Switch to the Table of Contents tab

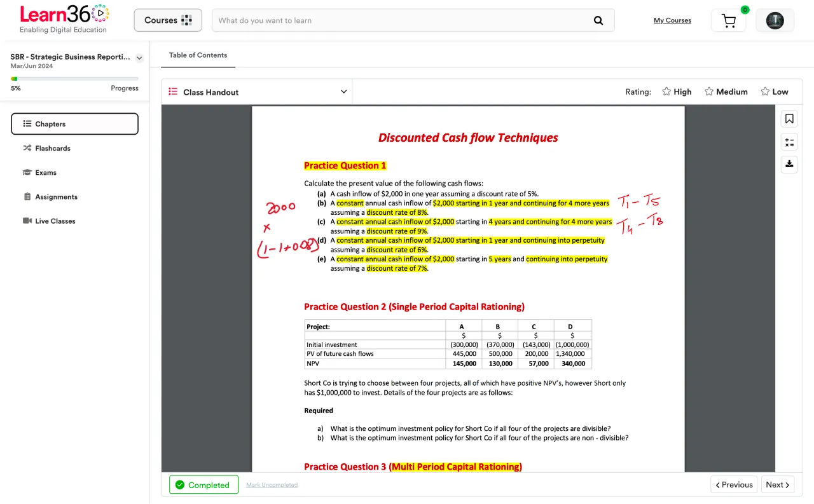(198, 55)
